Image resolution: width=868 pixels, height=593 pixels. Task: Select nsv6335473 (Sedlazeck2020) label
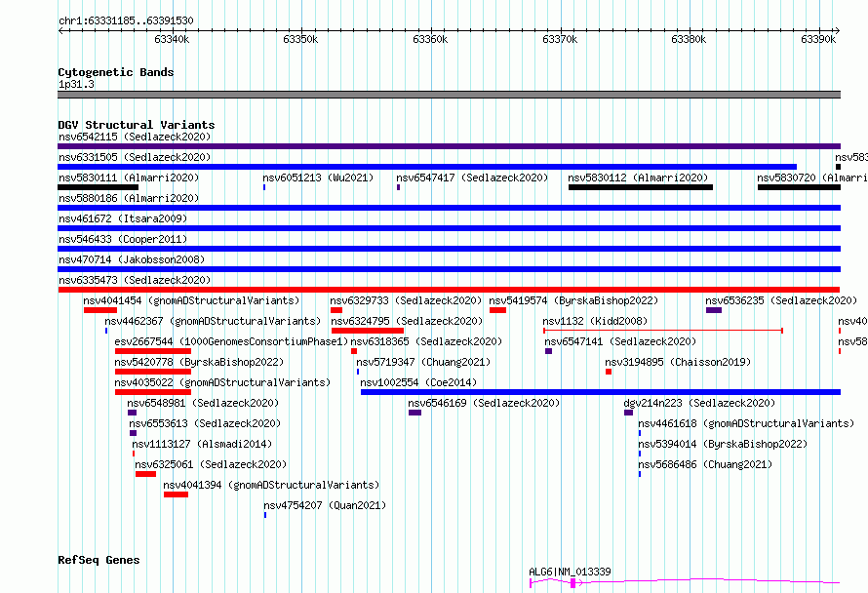pos(135,280)
